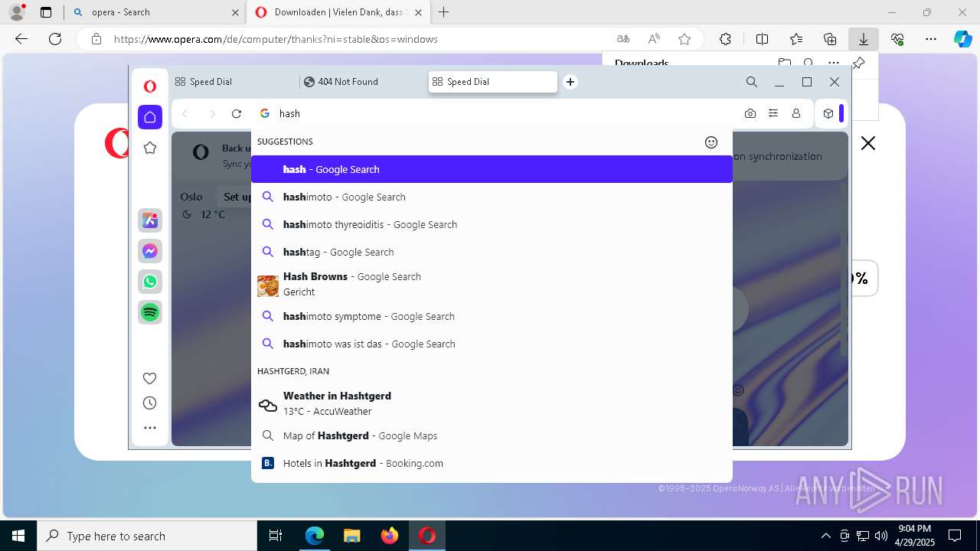980x551 pixels.
Task: Click the Opera reload button
Action: click(x=237, y=113)
